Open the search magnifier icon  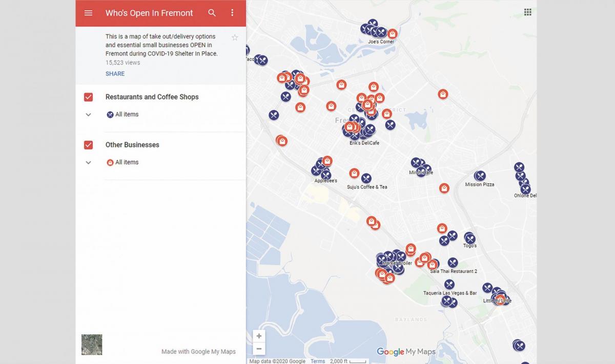pyautogui.click(x=212, y=13)
